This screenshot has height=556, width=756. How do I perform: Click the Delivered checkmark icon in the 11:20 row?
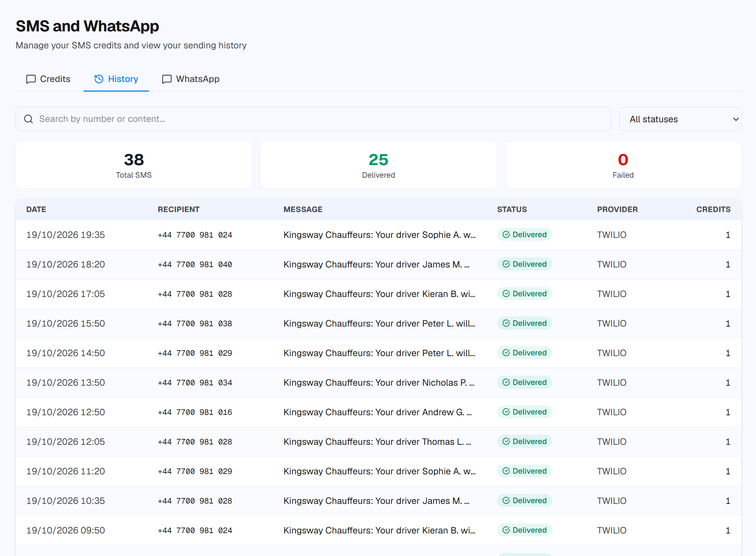point(506,471)
